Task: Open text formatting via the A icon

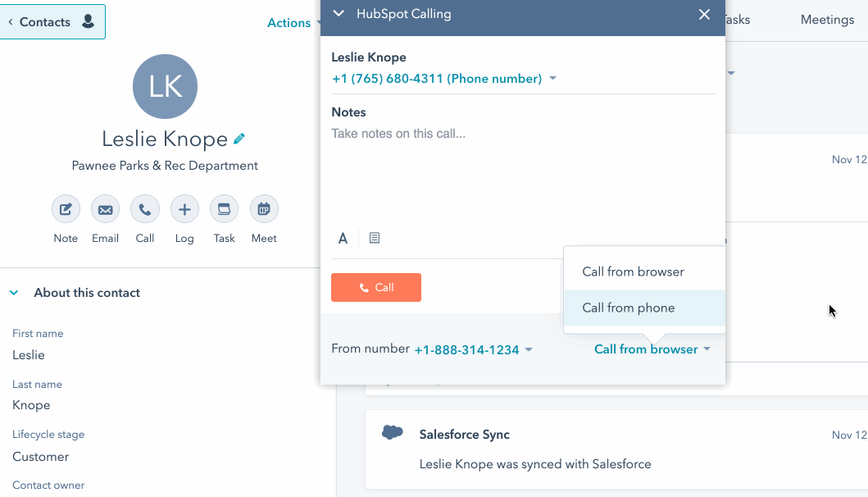Action: pos(343,238)
